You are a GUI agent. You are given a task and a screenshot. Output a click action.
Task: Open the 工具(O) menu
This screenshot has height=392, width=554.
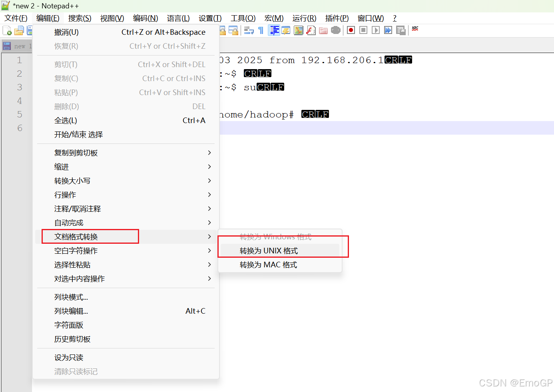243,18
